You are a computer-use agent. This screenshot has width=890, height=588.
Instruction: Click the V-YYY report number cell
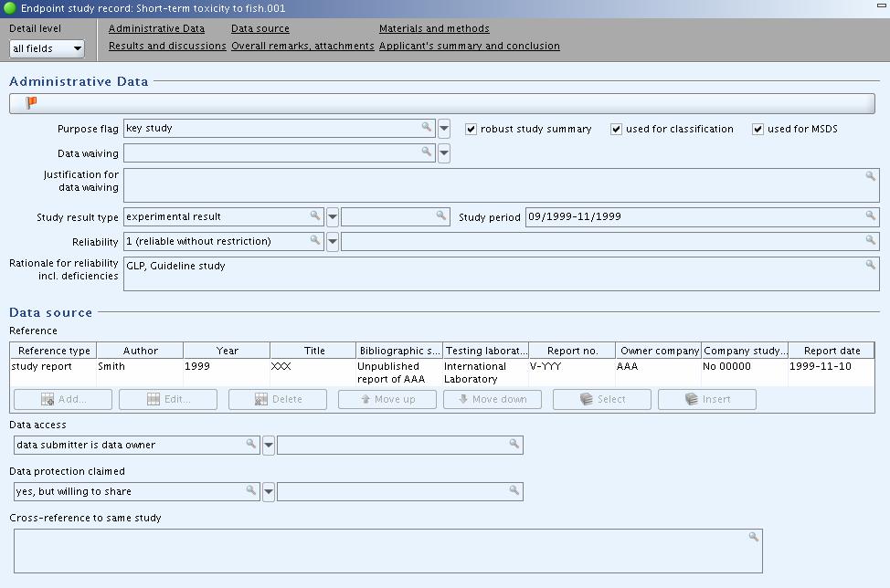572,373
